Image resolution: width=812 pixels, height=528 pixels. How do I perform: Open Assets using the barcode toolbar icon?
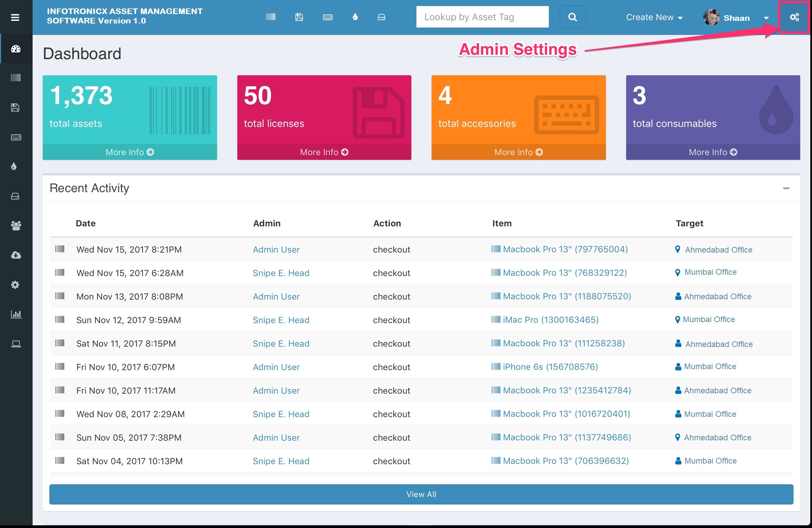tap(271, 17)
